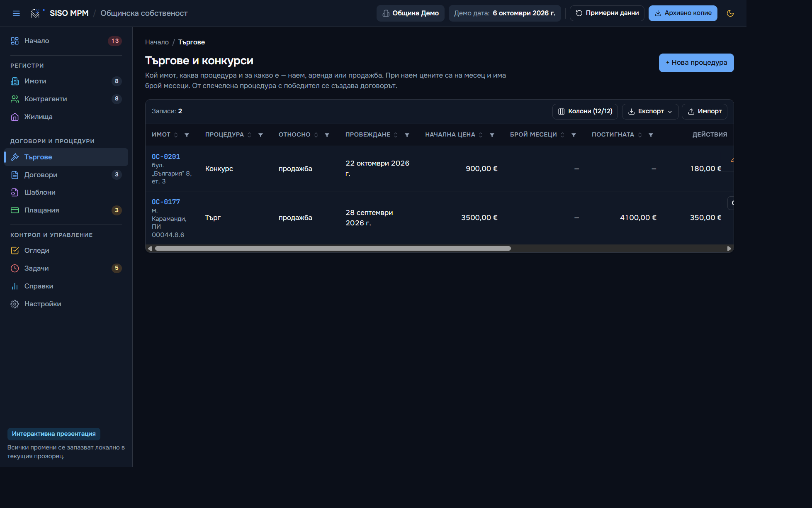Image resolution: width=812 pixels, height=508 pixels.
Task: Open the Имоти register
Action: click(x=66, y=81)
